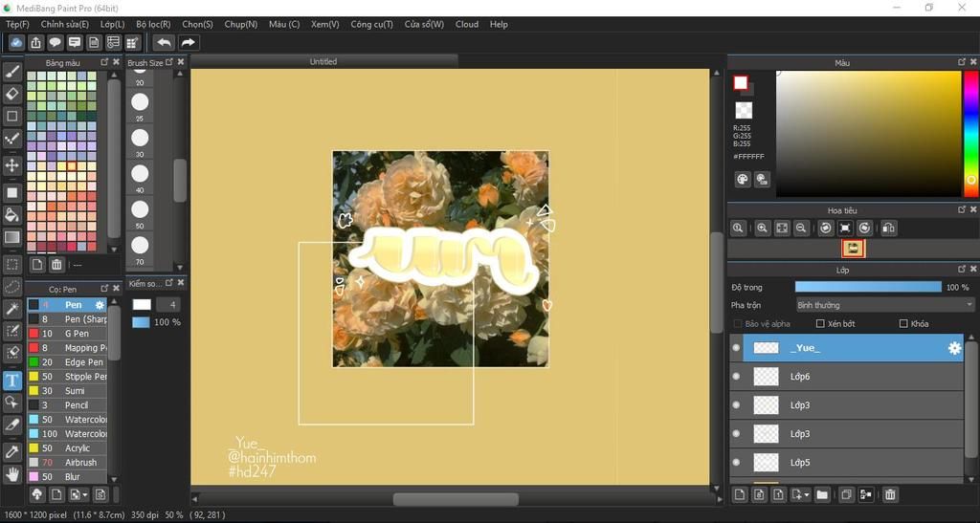Select the Edge Pen brush
980x523 pixels.
click(67, 362)
